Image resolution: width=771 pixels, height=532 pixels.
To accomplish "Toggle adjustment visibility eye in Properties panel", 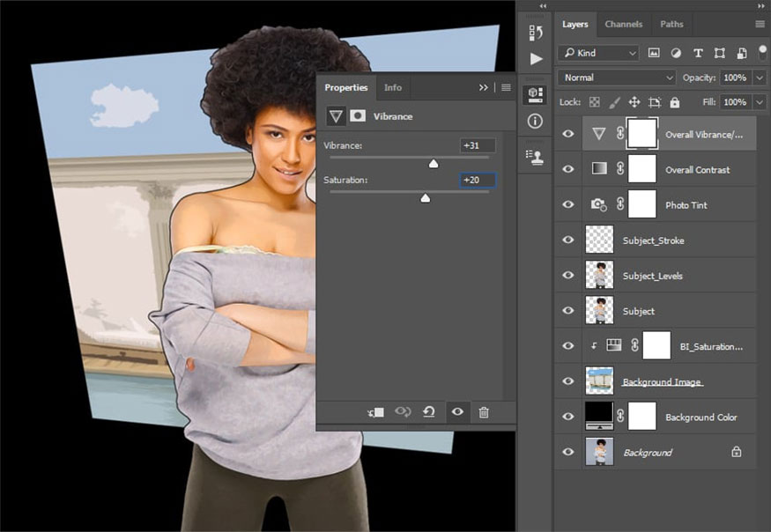I will point(456,412).
